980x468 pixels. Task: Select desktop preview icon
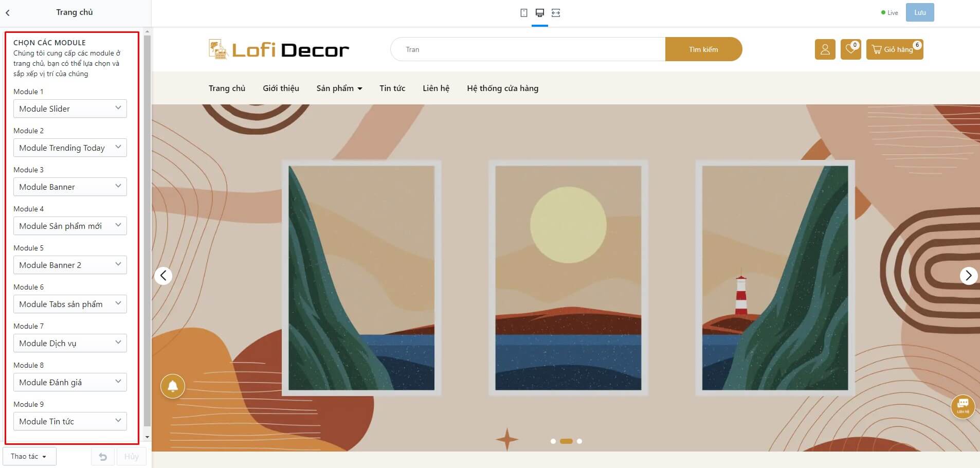539,13
